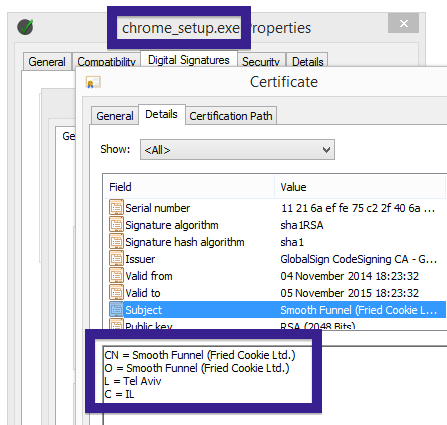Select the Digital Signatures tab

point(189,60)
